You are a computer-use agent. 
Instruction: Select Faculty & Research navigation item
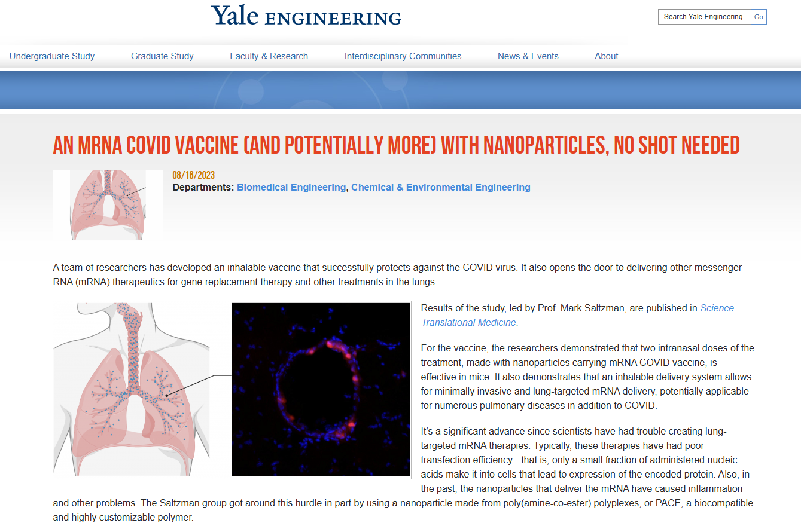[269, 56]
